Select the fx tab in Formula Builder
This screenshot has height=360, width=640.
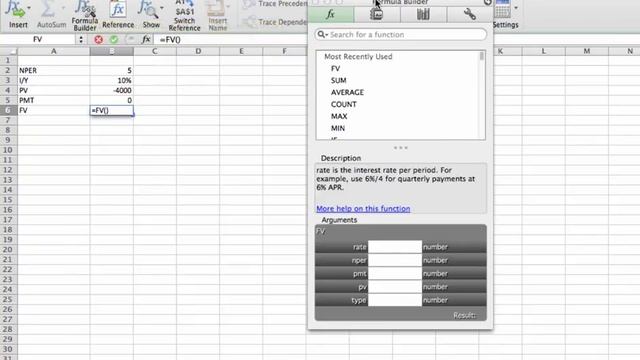click(x=331, y=15)
